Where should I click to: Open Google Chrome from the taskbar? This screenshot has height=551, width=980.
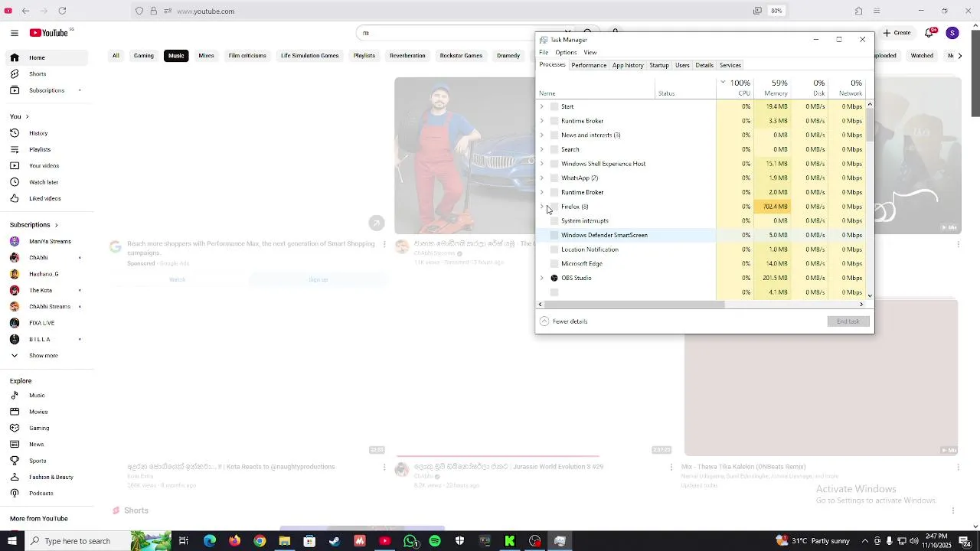[x=260, y=541]
